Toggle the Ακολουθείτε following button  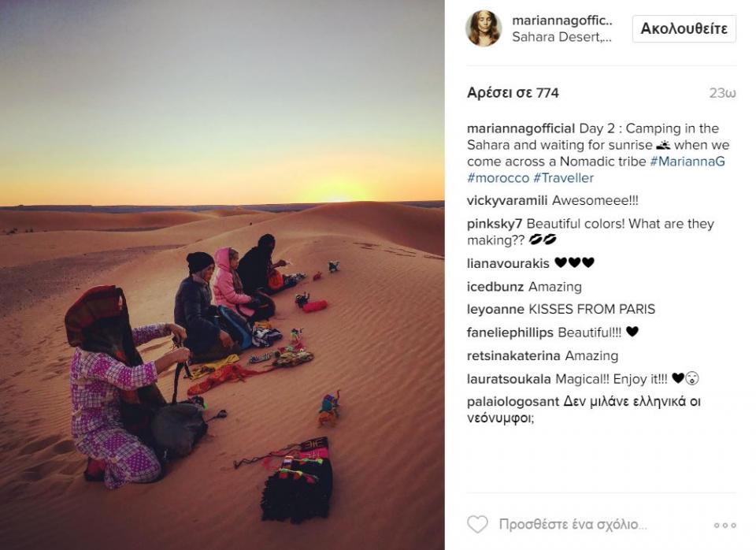(684, 28)
